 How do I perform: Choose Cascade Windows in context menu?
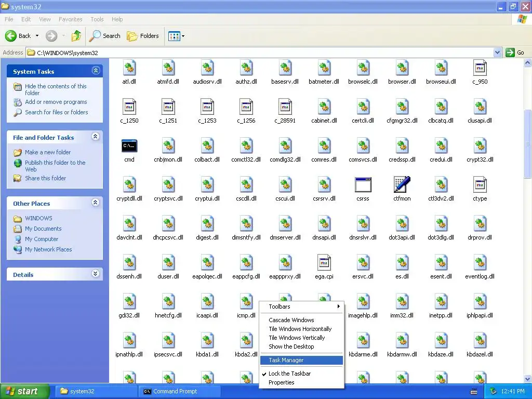302,320
